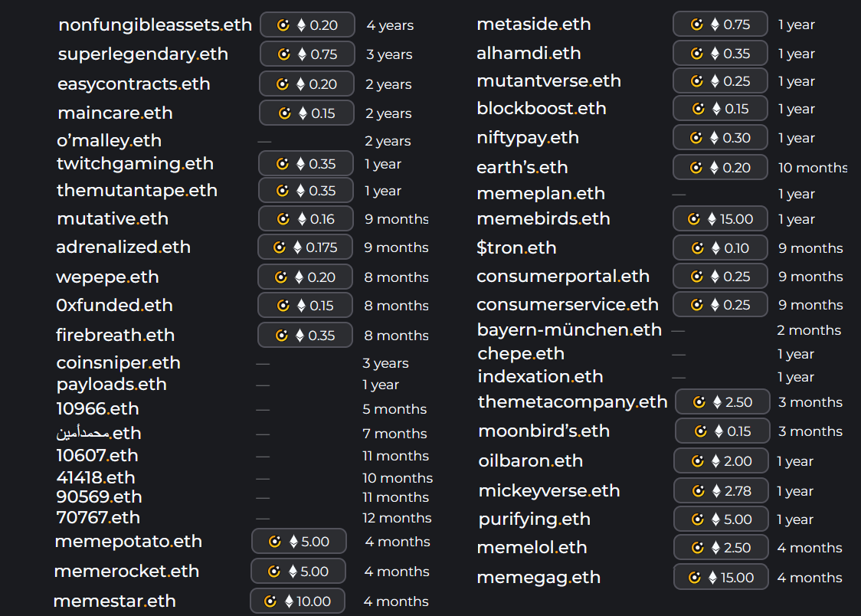Select payloads.eth domain name
This screenshot has height=616, width=861.
pyautogui.click(x=112, y=385)
